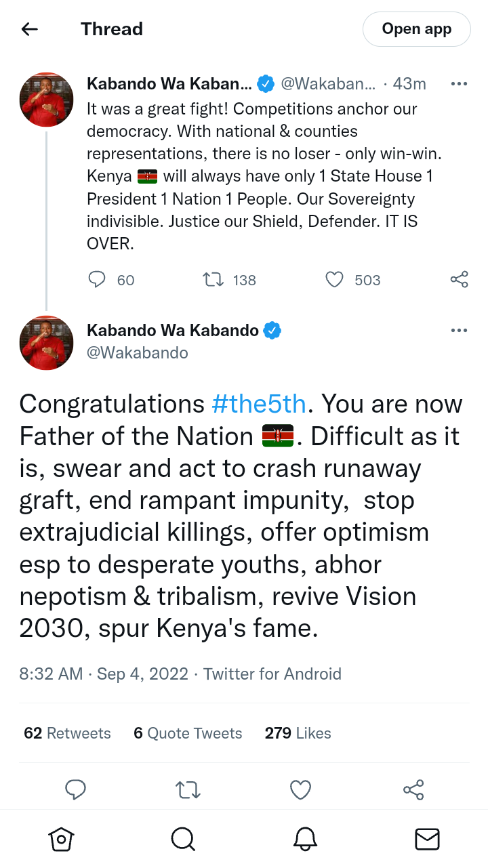Open Kabando's profile picture on main tweet
This screenshot has height=868, width=488.
pos(46,343)
